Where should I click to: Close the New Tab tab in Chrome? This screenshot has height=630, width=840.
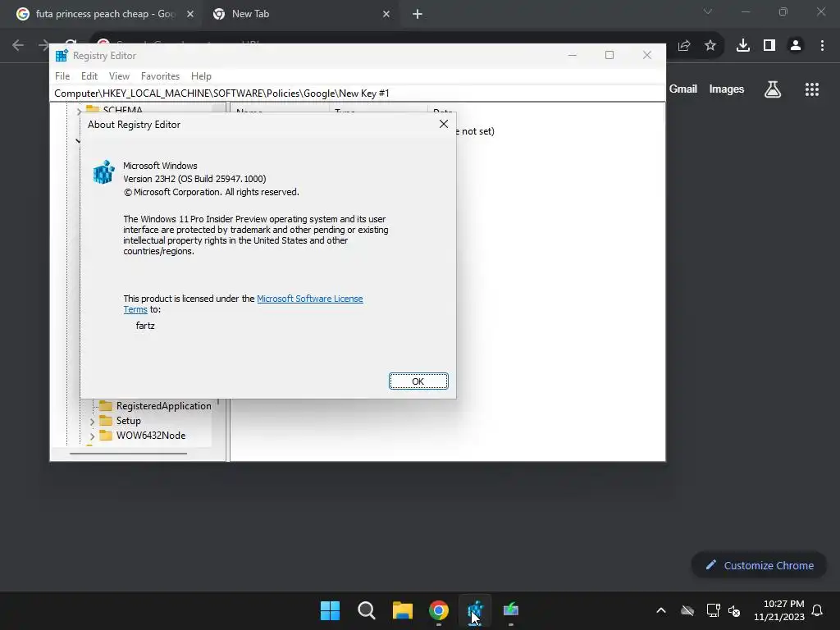click(x=386, y=14)
